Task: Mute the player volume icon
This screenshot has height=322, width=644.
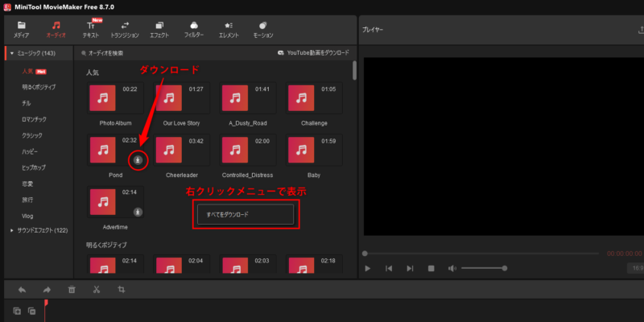Action: (452, 268)
